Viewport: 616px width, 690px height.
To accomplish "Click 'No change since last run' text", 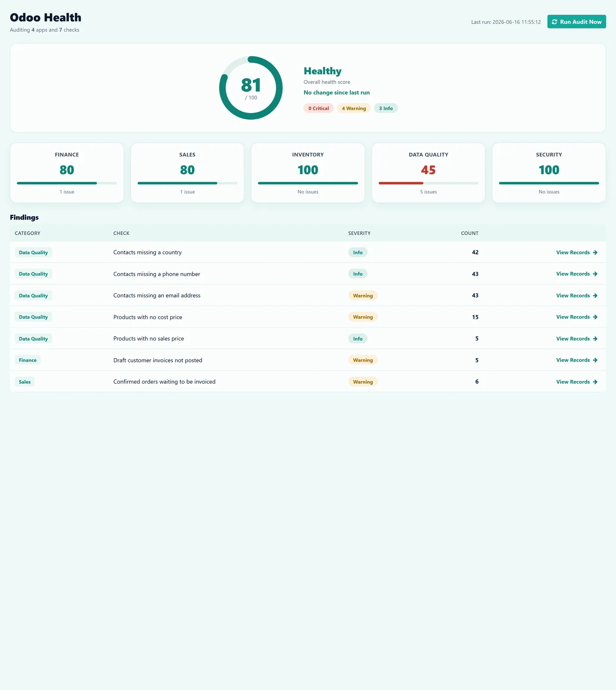I will [337, 92].
